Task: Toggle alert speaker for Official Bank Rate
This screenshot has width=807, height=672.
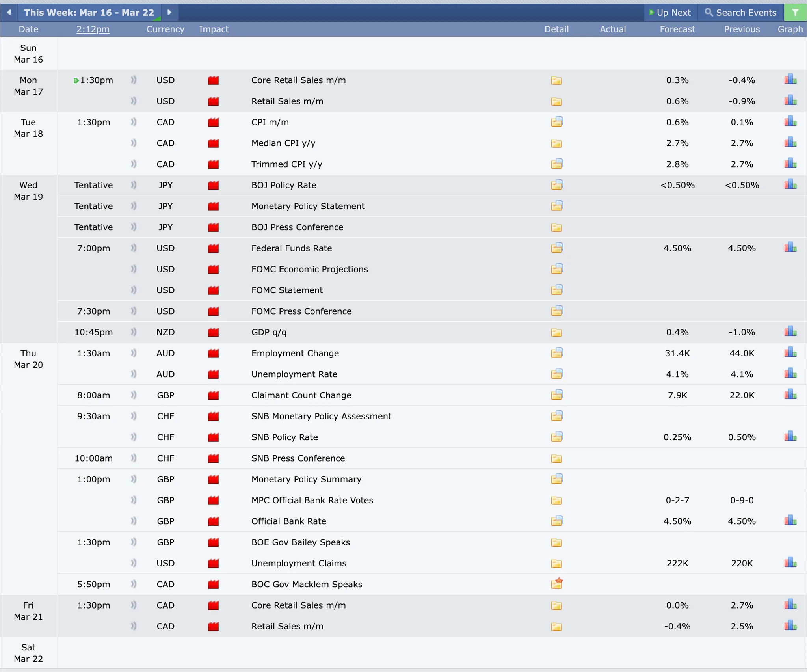Action: coord(134,521)
